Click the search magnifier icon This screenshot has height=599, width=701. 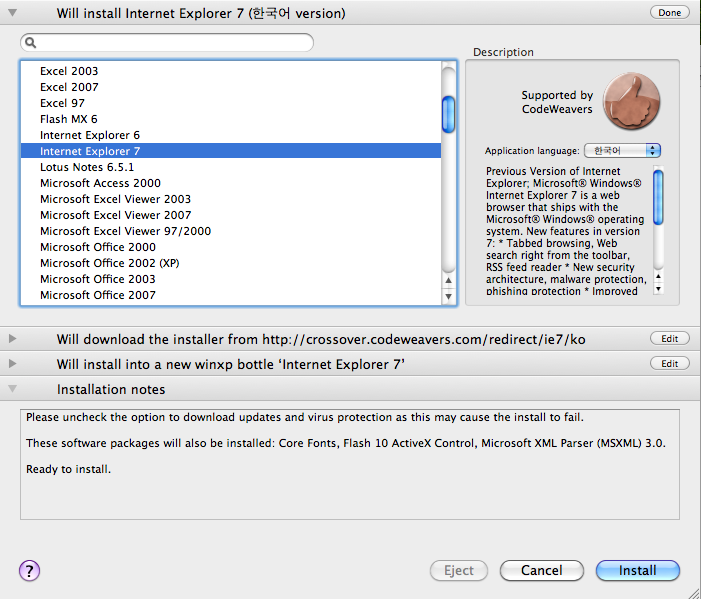pos(30,42)
